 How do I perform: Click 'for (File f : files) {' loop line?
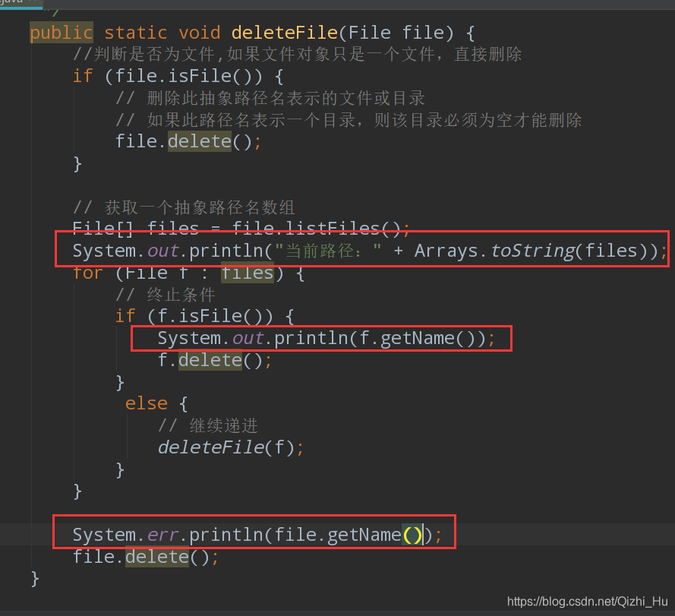(x=188, y=273)
